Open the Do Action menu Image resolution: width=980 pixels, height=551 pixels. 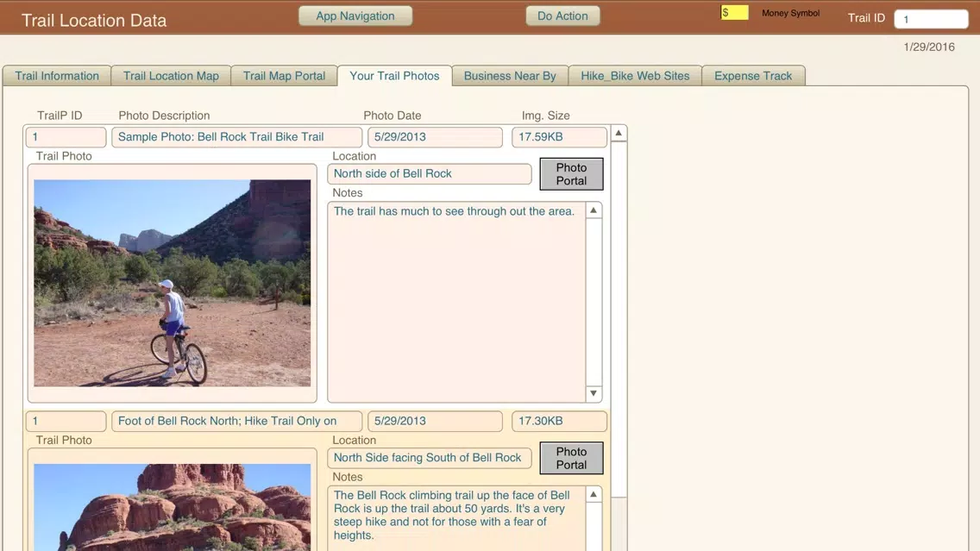(x=562, y=16)
